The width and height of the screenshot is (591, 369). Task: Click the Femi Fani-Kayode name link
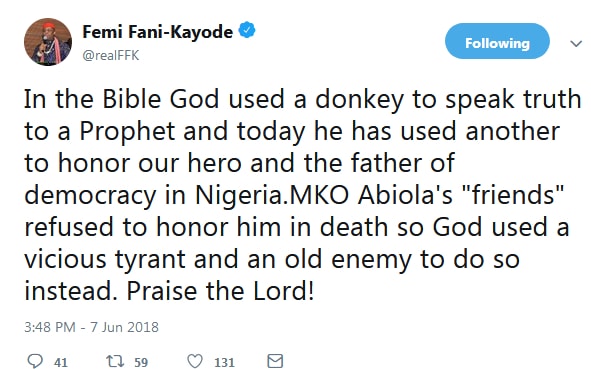point(158,32)
